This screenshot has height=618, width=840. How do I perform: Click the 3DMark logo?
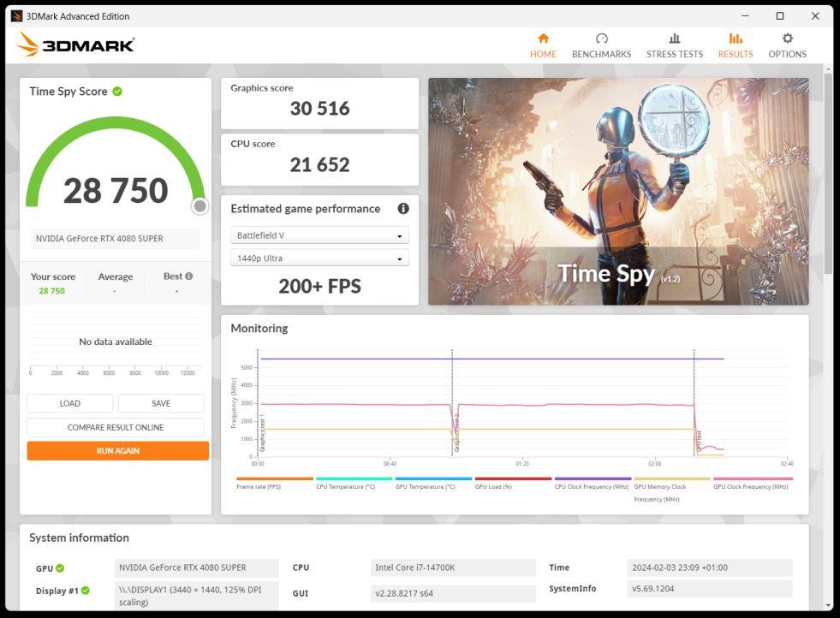coord(75,44)
